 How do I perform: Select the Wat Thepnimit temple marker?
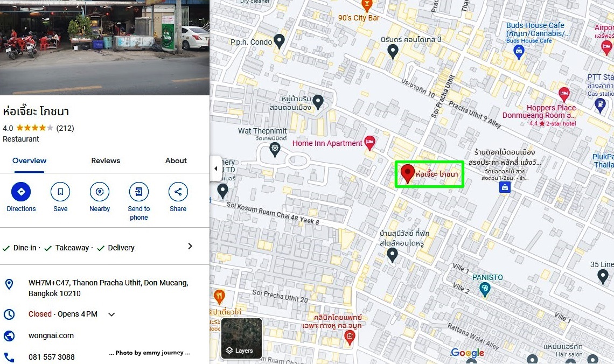(x=275, y=149)
